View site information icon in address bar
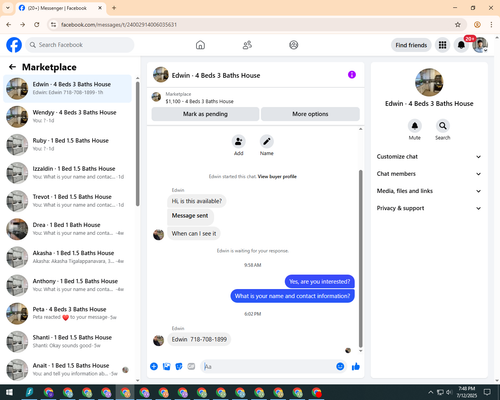The height and width of the screenshot is (400, 500). [x=53, y=25]
